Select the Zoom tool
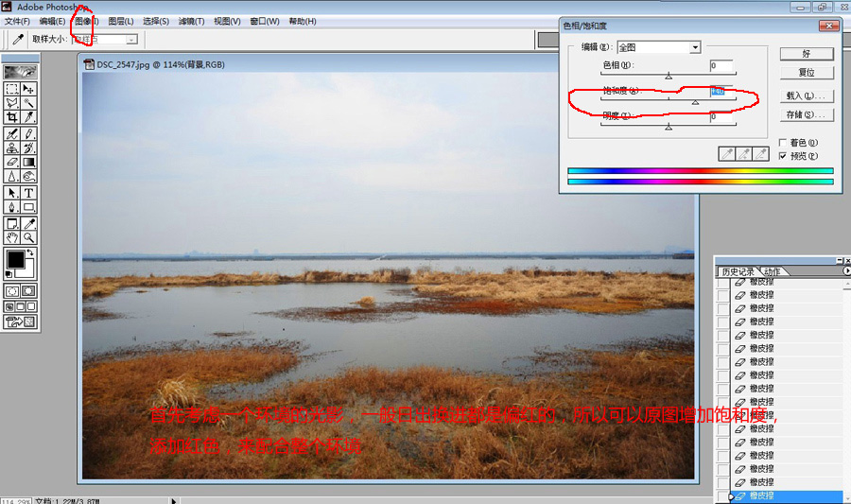This screenshot has width=851, height=504. (28, 237)
